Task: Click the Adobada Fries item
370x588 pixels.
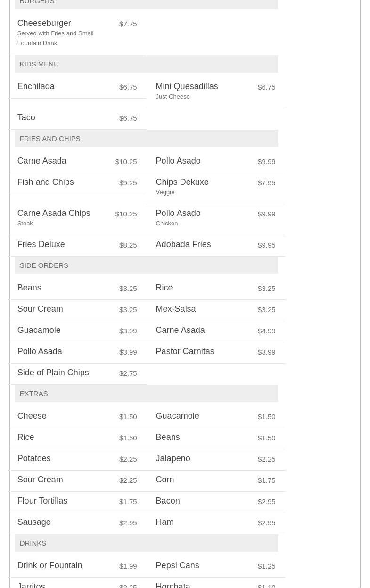Action: 183,244
